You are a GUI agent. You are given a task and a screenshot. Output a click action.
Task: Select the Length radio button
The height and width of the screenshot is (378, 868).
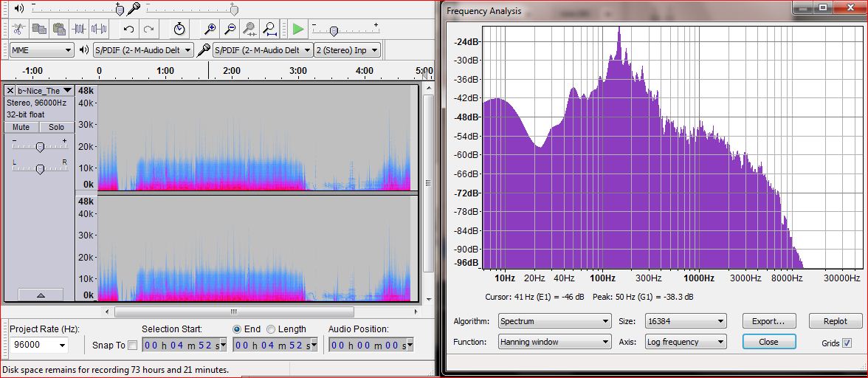(271, 329)
